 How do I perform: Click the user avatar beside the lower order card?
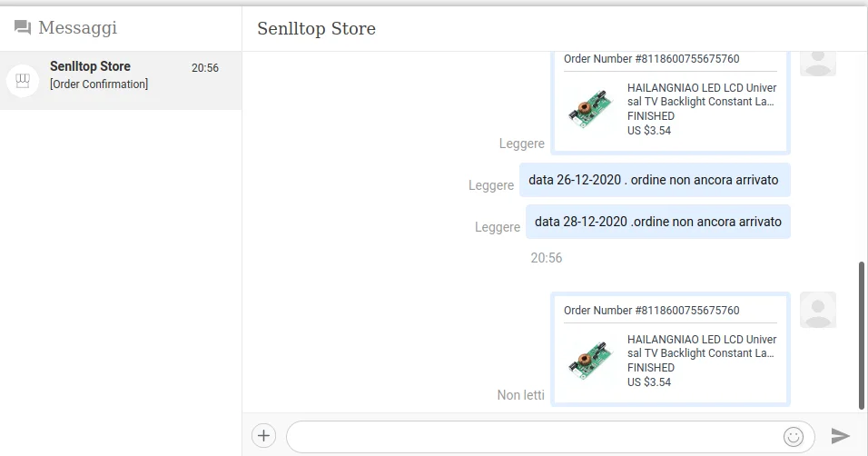817,311
